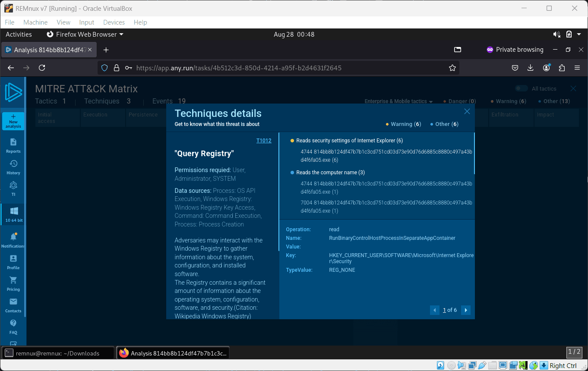The width and height of the screenshot is (588, 371).
Task: Open the TI threat intelligence icon
Action: tap(13, 189)
